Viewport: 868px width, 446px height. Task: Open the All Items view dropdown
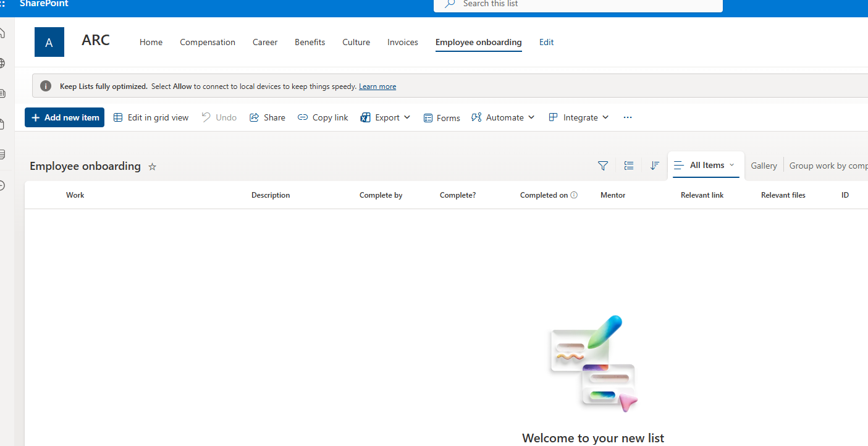[x=706, y=166]
